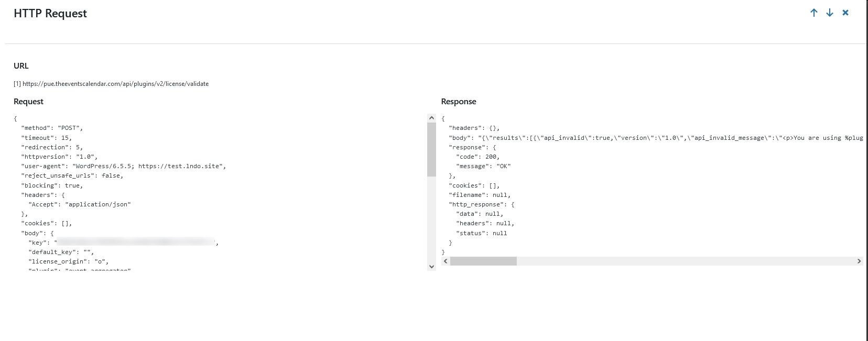This screenshot has height=341, width=868.
Task: Open the license validate URL
Action: point(111,83)
